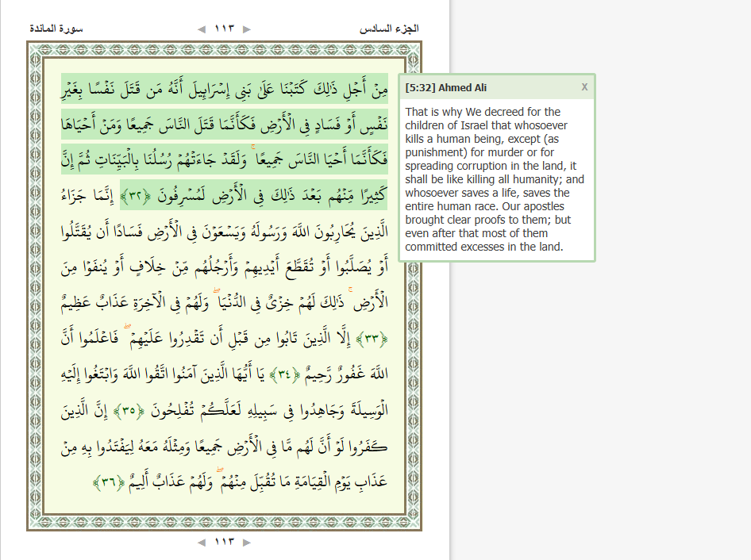Click the right arrow above the page

[247, 29]
